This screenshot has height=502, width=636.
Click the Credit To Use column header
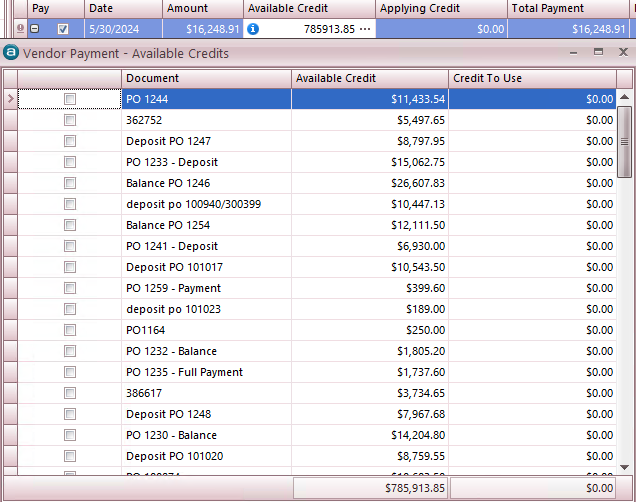coord(531,78)
